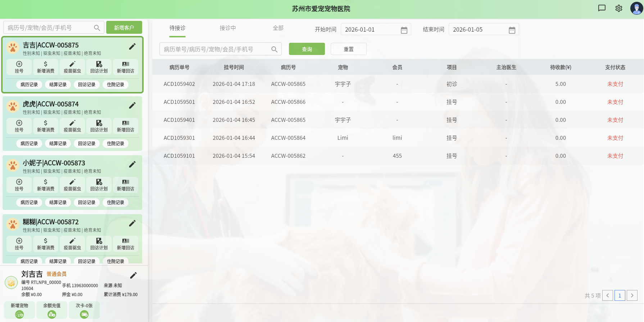Viewport: 644px width, 322px height.
Task: Click 初诊 project cell
Action: [x=452, y=84]
